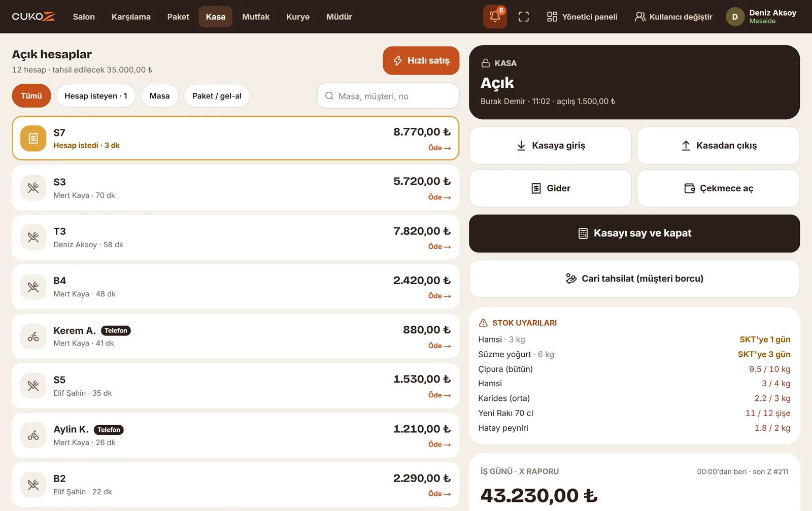The image size is (812, 511).
Task: Open the Kurye section
Action: [298, 17]
